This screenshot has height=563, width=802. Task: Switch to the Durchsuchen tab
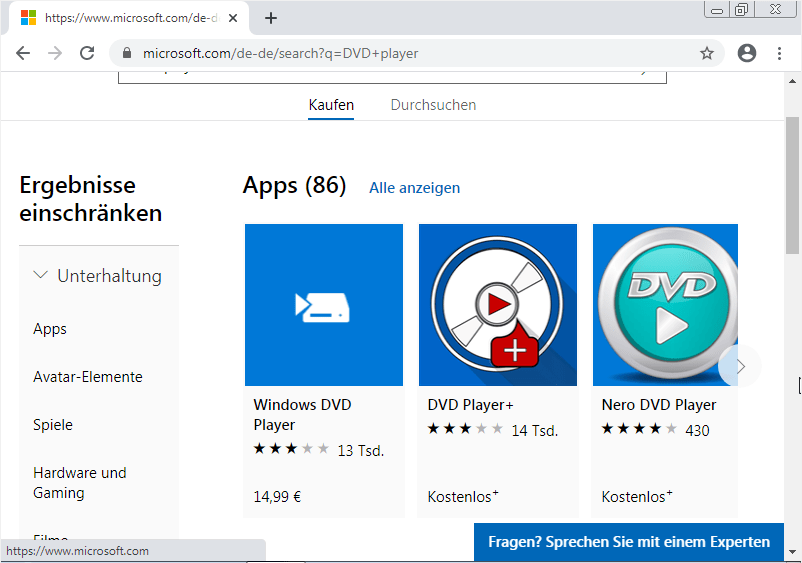433,105
